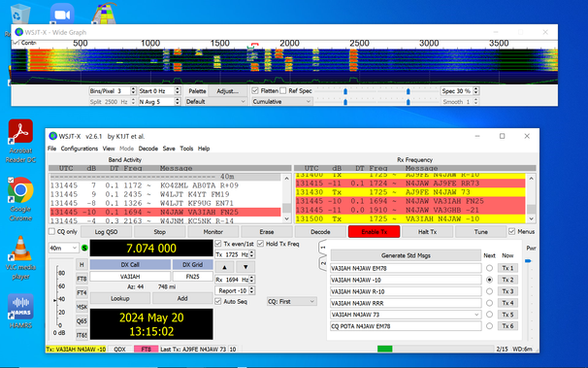Image resolution: width=588 pixels, height=368 pixels.
Task: Select the H mode button
Action: (x=82, y=265)
